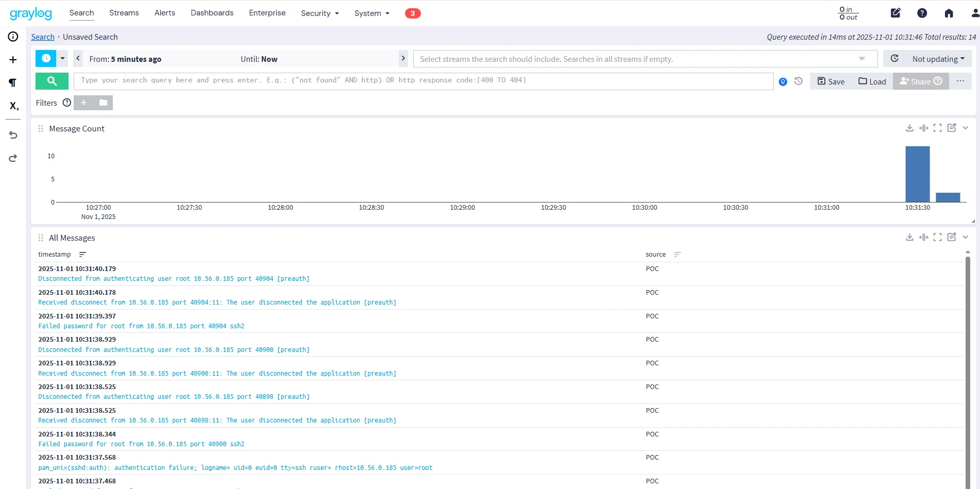Viewport: 980px width, 489px height.
Task: Edit the Message Count widget
Action: click(951, 128)
